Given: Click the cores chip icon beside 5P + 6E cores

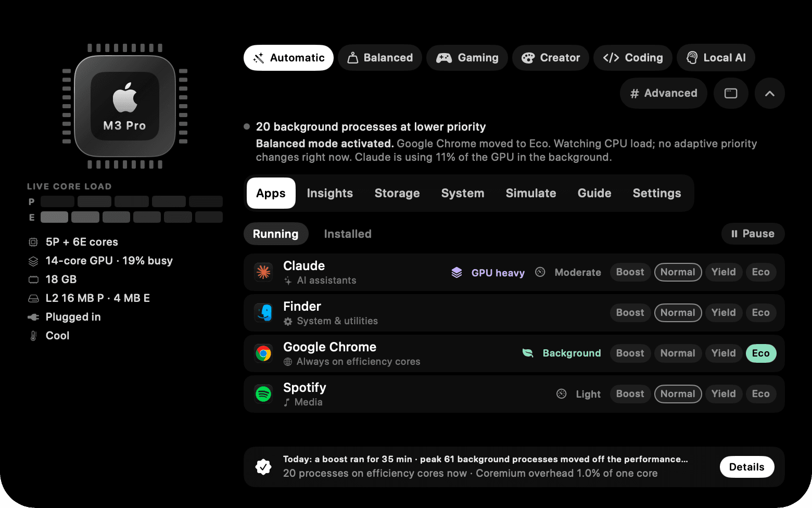Looking at the screenshot, I should coord(33,242).
